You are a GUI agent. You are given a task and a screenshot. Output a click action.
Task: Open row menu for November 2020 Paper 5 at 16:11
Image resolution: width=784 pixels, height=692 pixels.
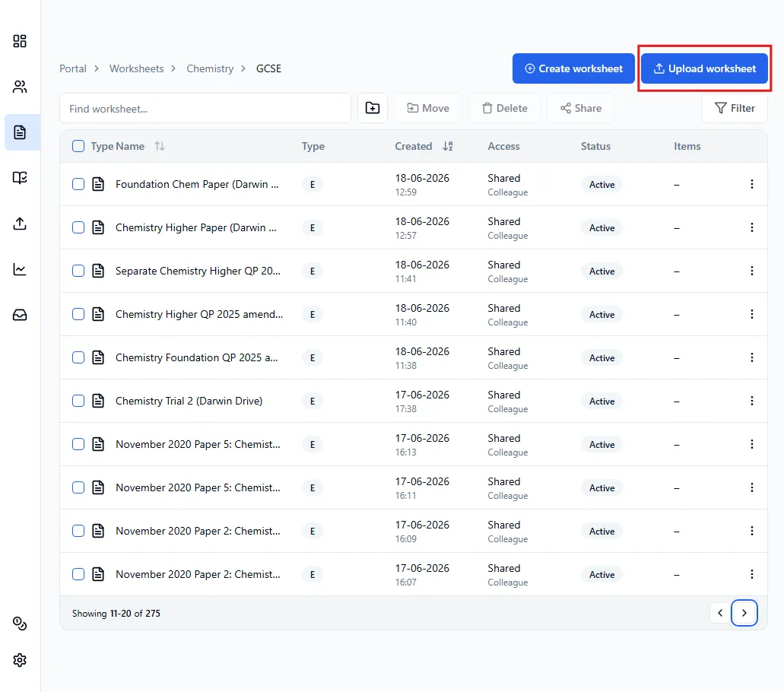[751, 487]
